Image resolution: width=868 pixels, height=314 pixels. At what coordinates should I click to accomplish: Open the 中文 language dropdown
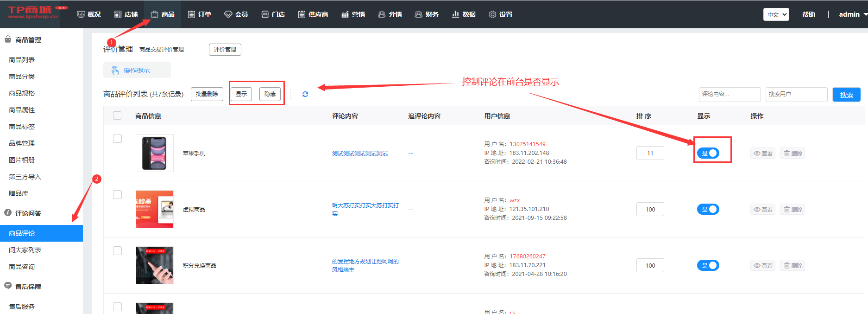pyautogui.click(x=776, y=14)
